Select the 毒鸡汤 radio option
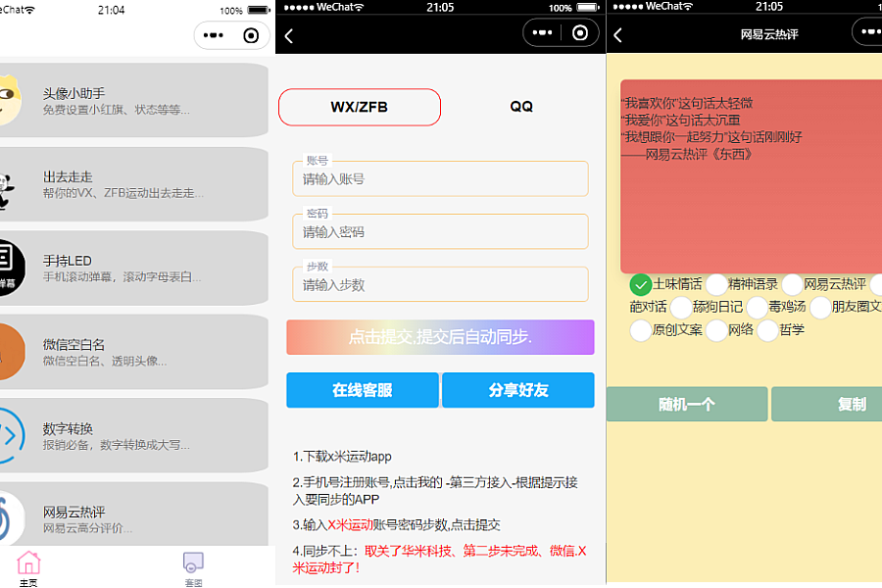This screenshot has height=588, width=882. point(757,308)
